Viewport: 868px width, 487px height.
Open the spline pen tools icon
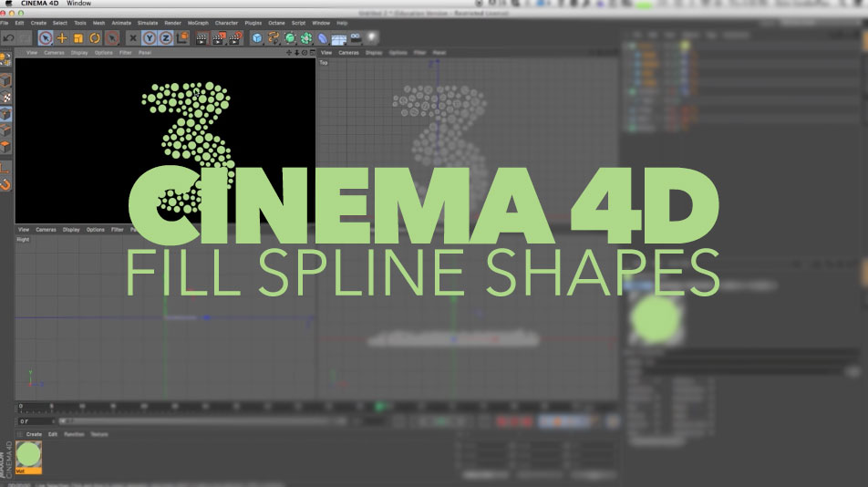click(x=274, y=38)
